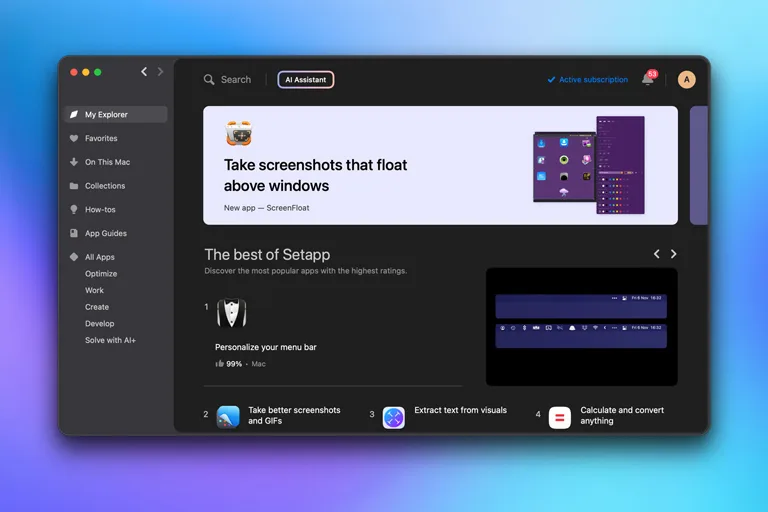
Task: Open the Optimize category
Action: pos(101,273)
